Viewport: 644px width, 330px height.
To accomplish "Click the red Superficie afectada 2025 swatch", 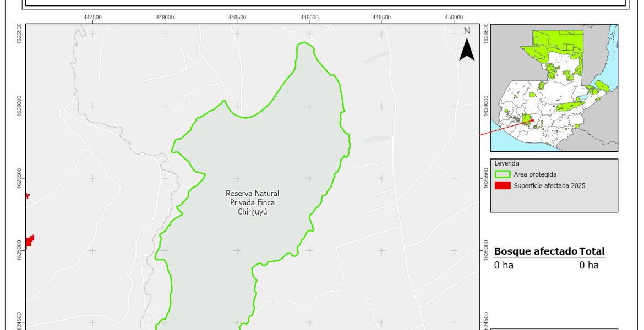I will [x=503, y=185].
